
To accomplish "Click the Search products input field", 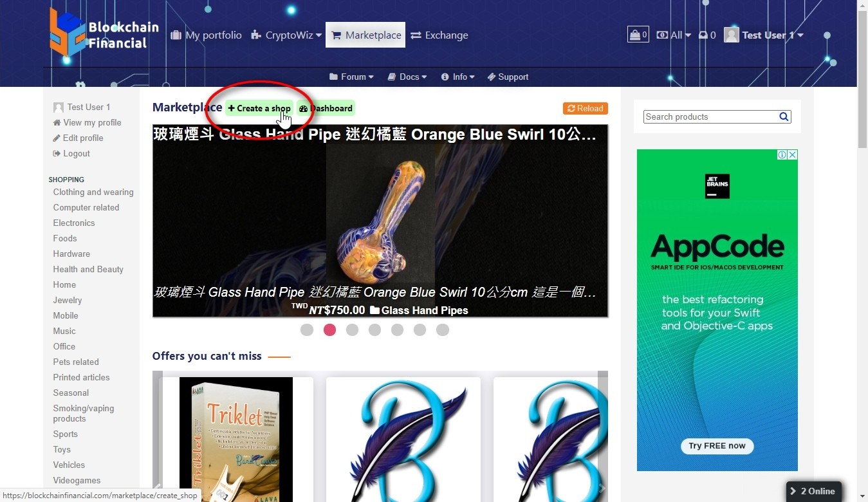I will click(710, 116).
